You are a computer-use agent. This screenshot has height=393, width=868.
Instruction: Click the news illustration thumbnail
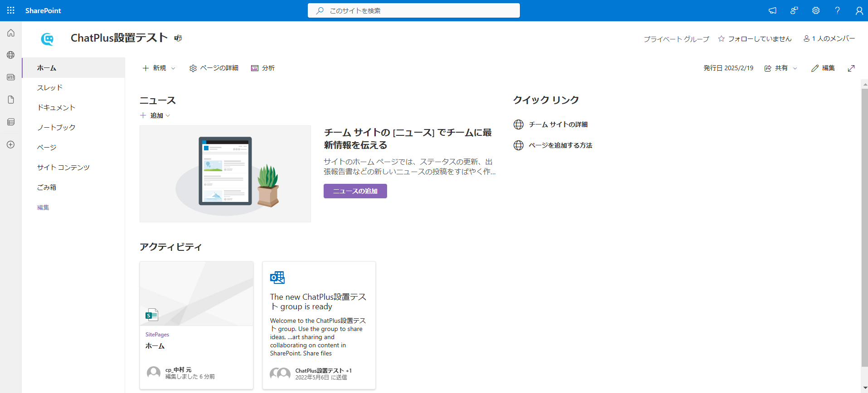(x=225, y=174)
